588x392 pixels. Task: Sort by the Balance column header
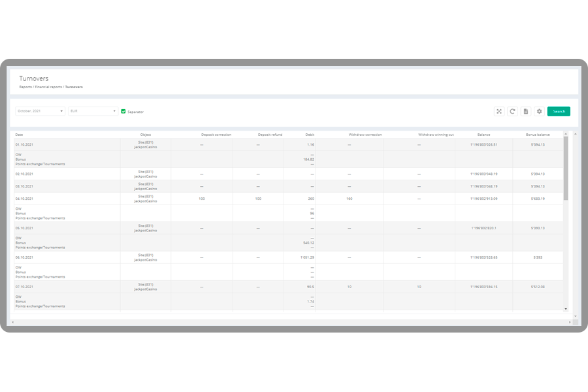[483, 135]
